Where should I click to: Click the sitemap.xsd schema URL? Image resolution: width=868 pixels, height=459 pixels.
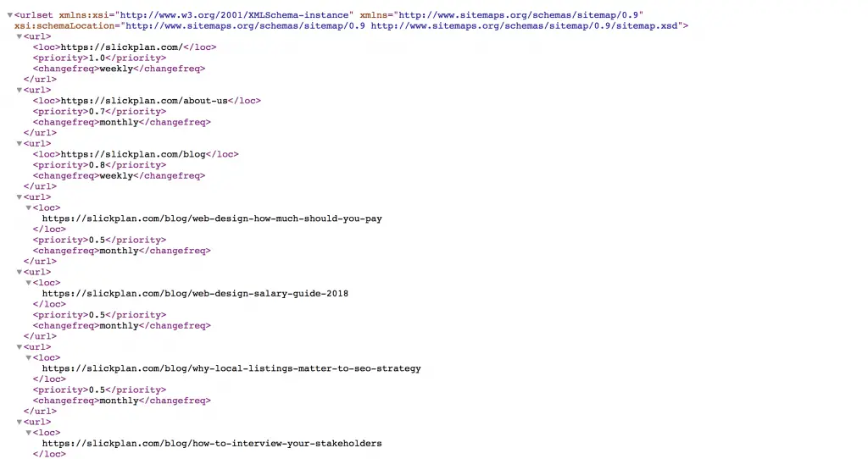pos(524,26)
